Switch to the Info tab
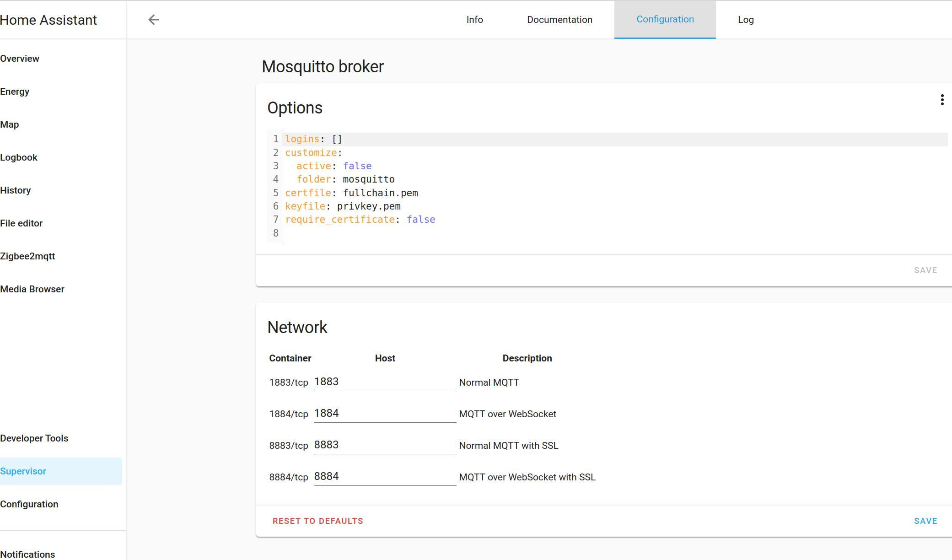 [474, 20]
